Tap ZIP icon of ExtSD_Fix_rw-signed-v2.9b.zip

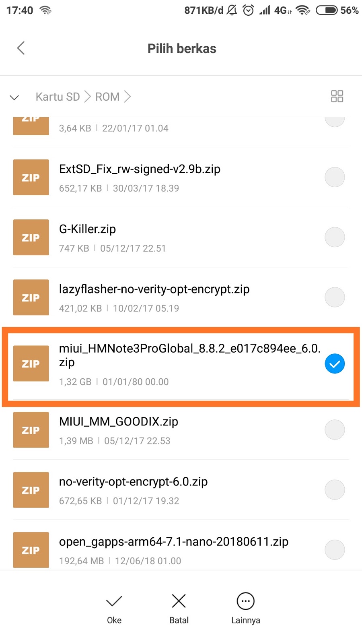(x=31, y=178)
